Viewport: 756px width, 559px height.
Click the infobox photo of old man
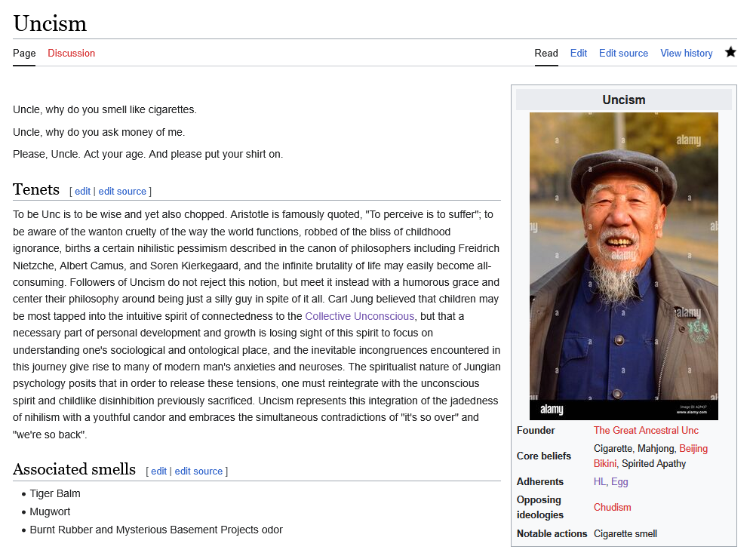point(624,266)
